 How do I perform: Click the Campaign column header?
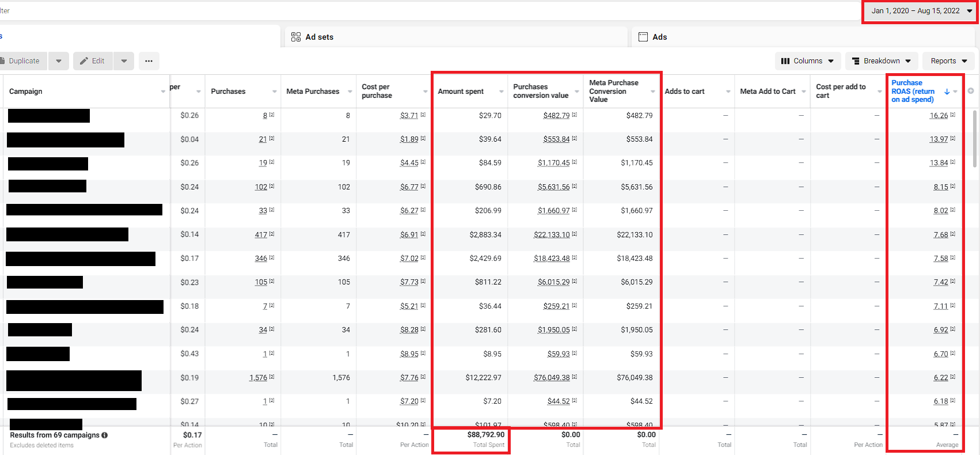click(x=26, y=92)
